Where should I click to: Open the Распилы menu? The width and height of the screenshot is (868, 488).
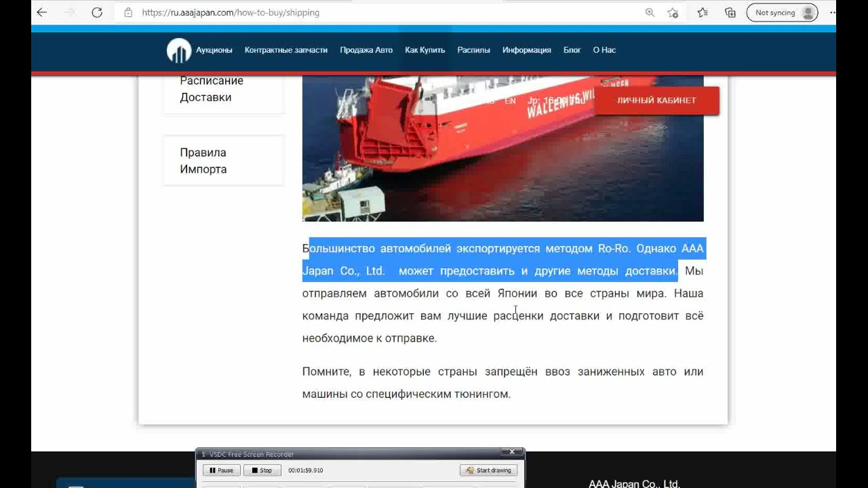pos(474,50)
